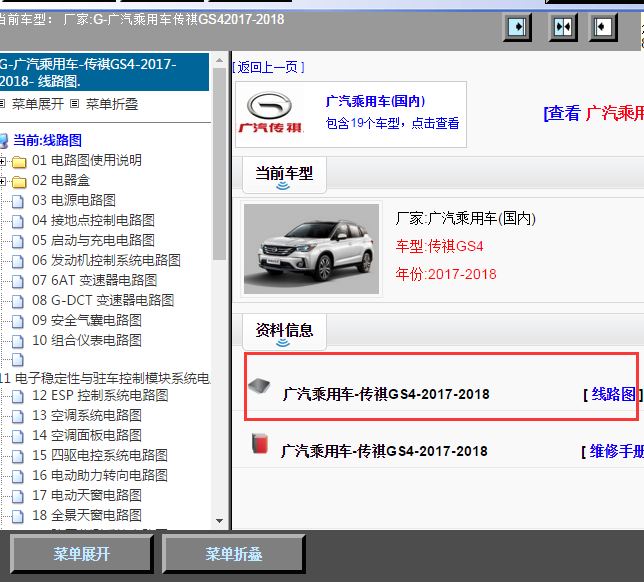The width and height of the screenshot is (644, 584).
Task: Click page icon of 09 安全气囊电路图
Action: tap(17, 322)
